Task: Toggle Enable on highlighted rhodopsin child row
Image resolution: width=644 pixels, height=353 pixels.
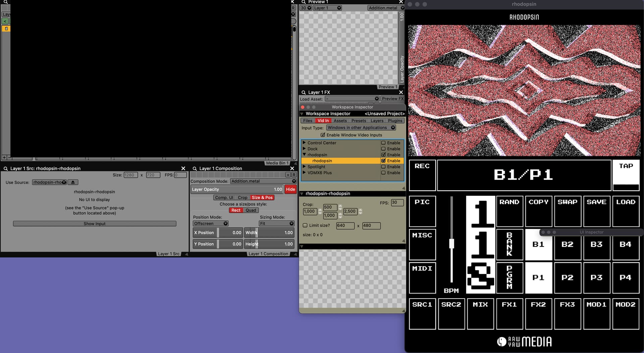Action: click(x=383, y=161)
